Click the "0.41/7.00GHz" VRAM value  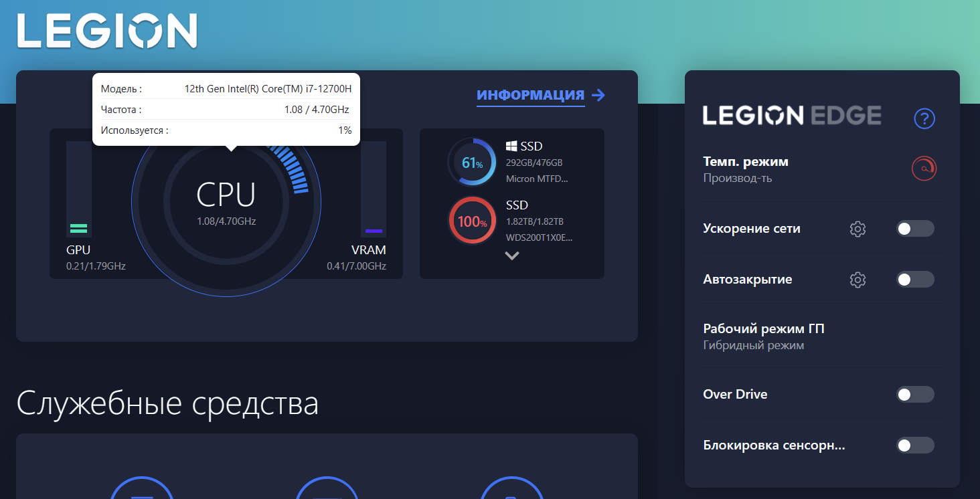tap(356, 266)
